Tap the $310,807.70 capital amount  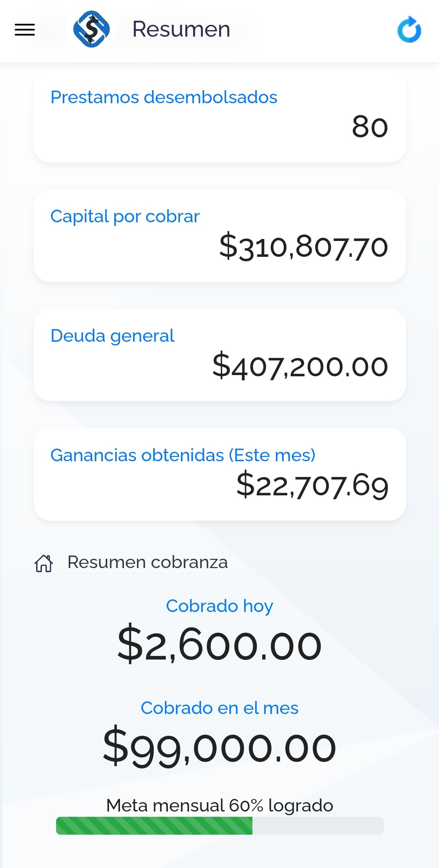304,246
